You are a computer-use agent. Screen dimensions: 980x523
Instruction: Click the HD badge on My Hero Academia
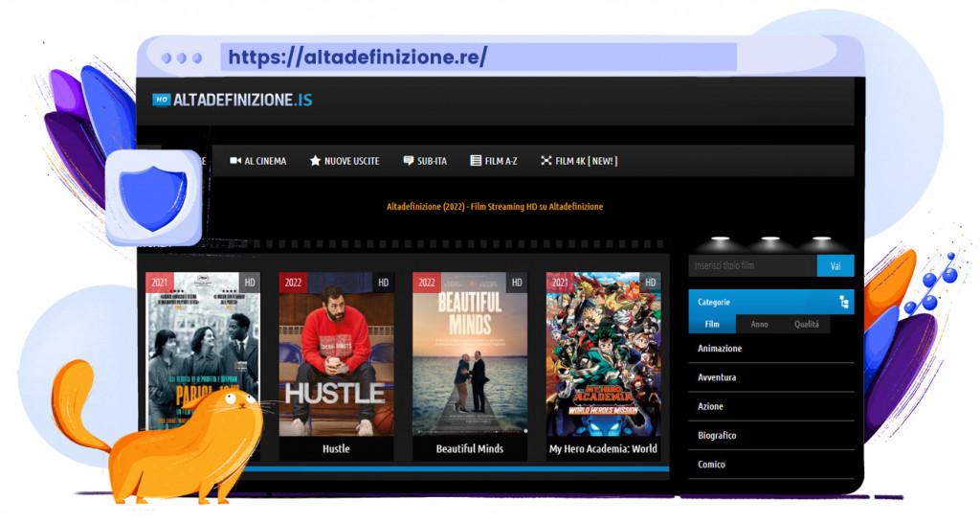(x=650, y=283)
